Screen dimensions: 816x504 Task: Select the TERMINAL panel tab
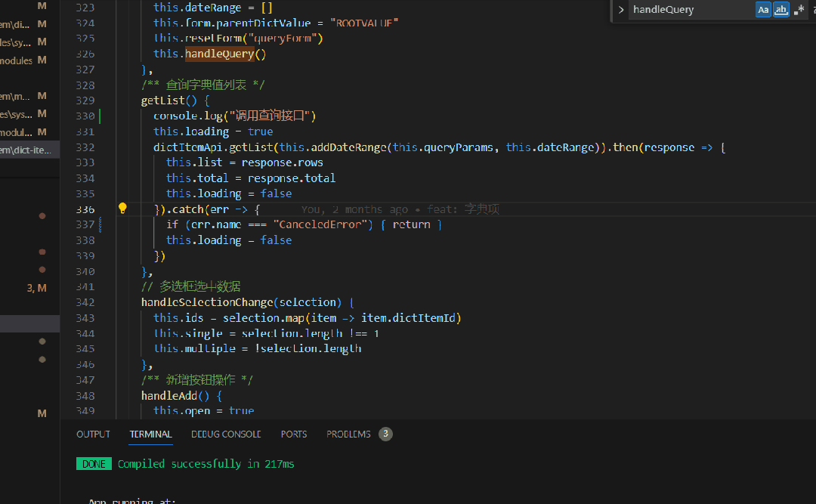(150, 434)
